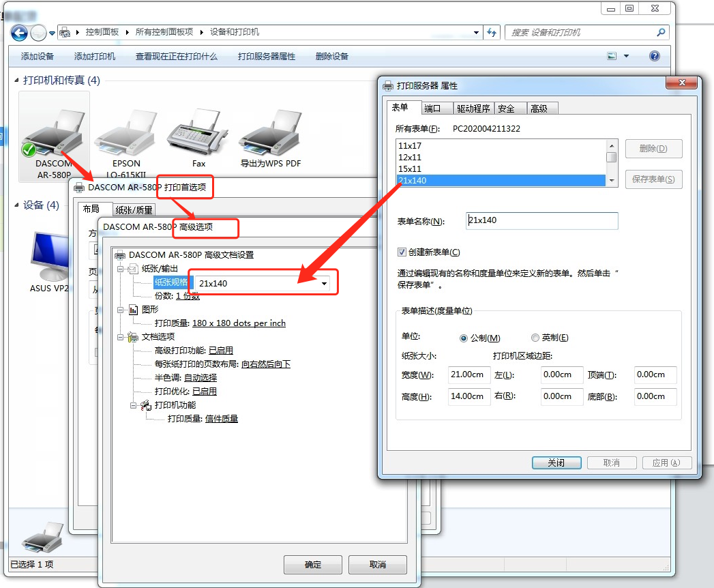Click the 文档选项 node icon in tree

(133, 337)
